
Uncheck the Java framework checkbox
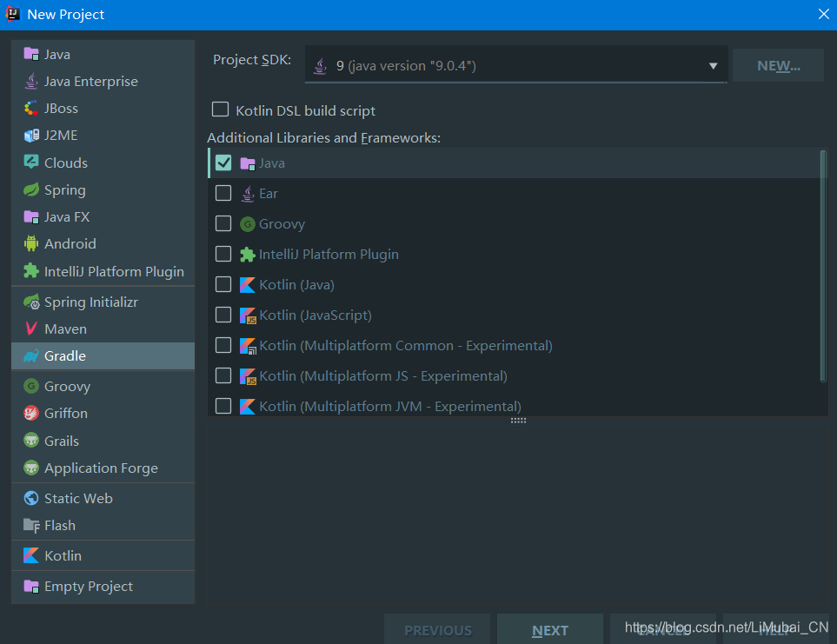pyautogui.click(x=223, y=163)
